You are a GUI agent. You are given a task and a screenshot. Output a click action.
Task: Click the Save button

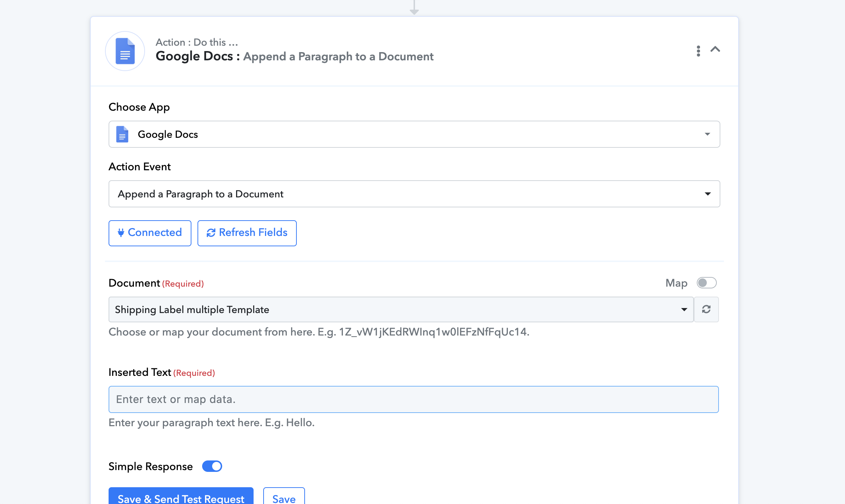point(284,496)
